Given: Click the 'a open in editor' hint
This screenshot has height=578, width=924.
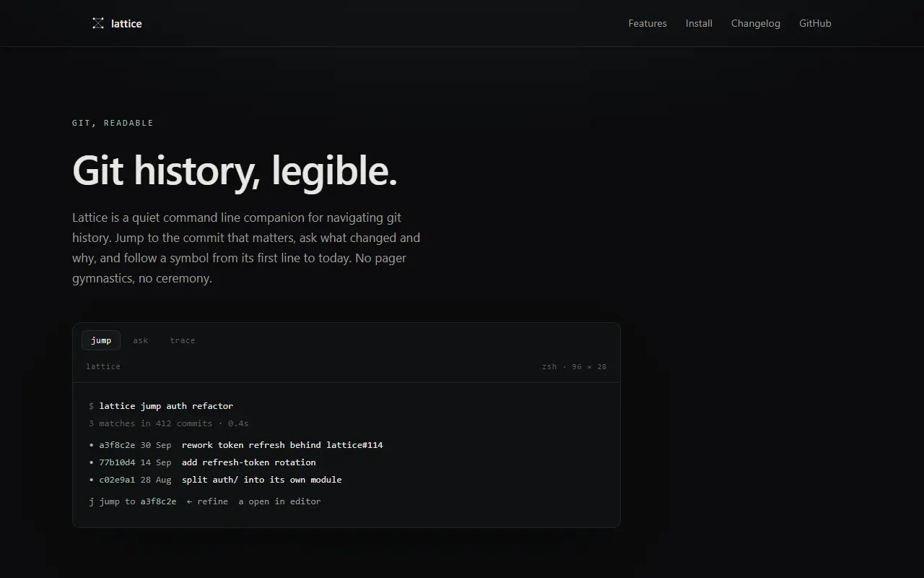Looking at the screenshot, I should pyautogui.click(x=280, y=501).
